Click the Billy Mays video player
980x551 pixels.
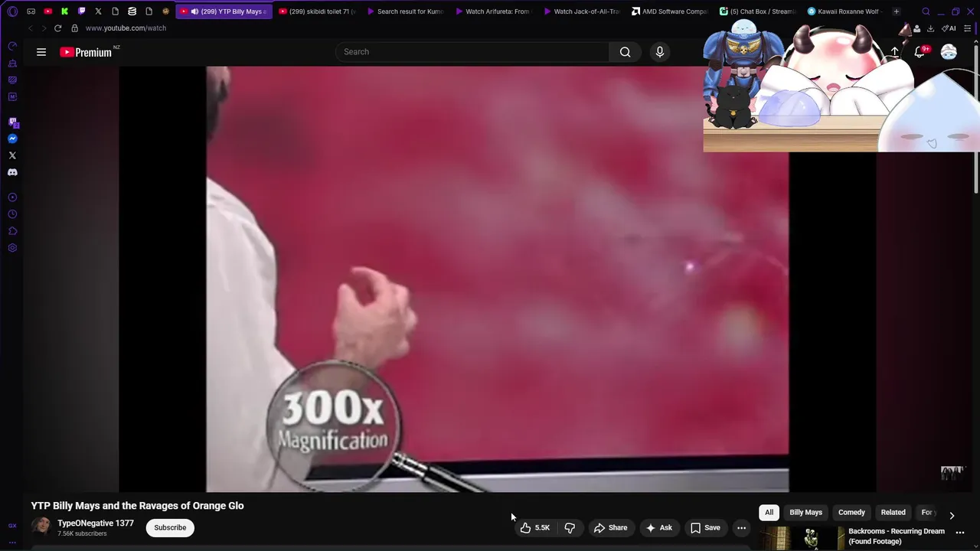497,279
